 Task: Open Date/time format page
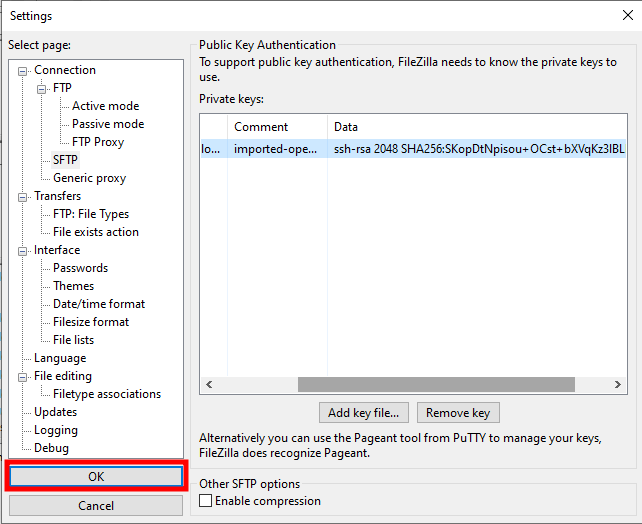(99, 304)
